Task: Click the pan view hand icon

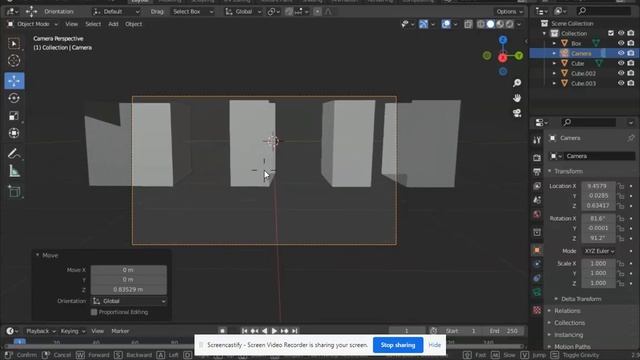Action: [x=517, y=98]
